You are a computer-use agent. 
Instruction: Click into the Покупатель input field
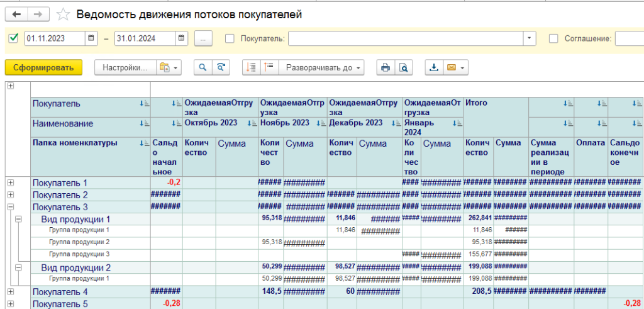(x=406, y=38)
